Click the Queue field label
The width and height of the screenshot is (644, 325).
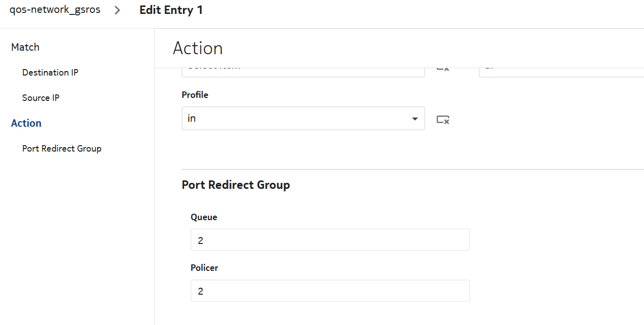pos(204,217)
